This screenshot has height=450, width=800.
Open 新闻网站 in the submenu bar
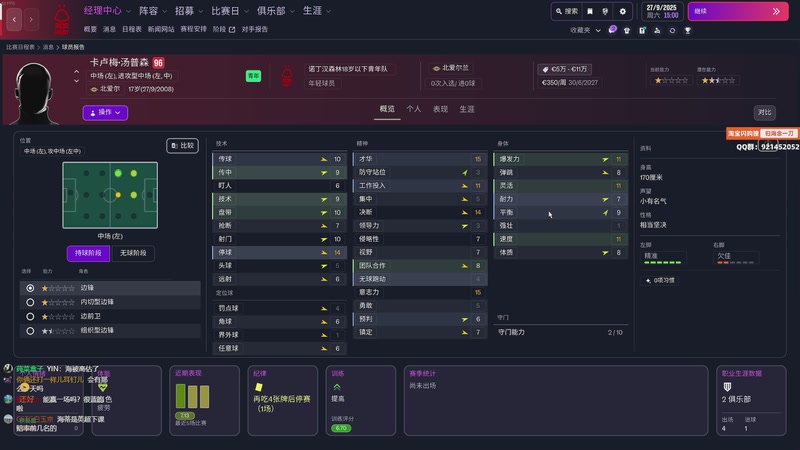pos(161,30)
